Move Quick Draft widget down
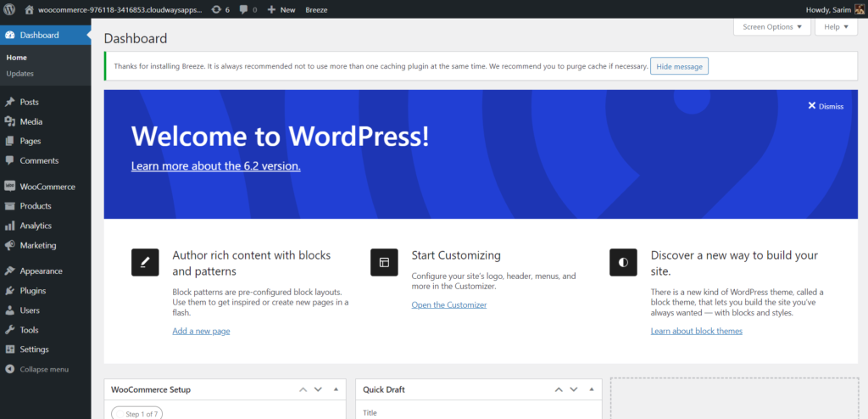The image size is (868, 419). coord(574,389)
